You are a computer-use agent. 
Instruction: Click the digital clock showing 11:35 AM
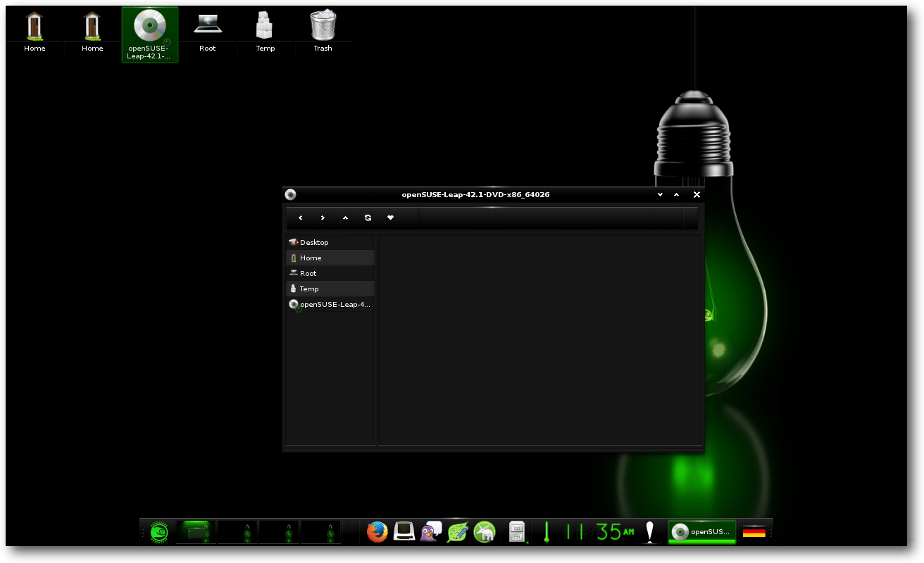pos(599,532)
